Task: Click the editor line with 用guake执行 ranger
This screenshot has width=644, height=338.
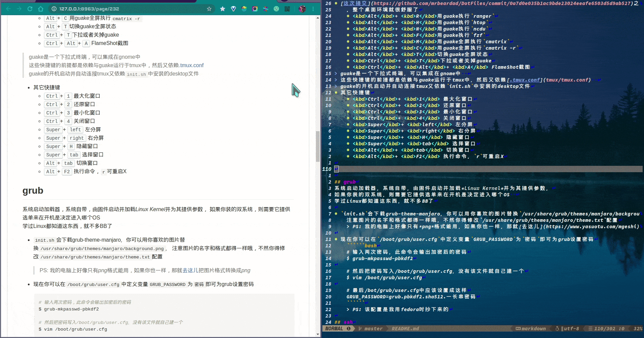Action: click(422, 16)
